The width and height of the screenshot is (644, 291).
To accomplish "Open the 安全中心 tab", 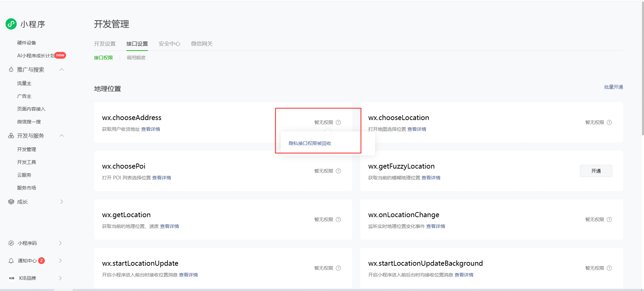I will (170, 44).
